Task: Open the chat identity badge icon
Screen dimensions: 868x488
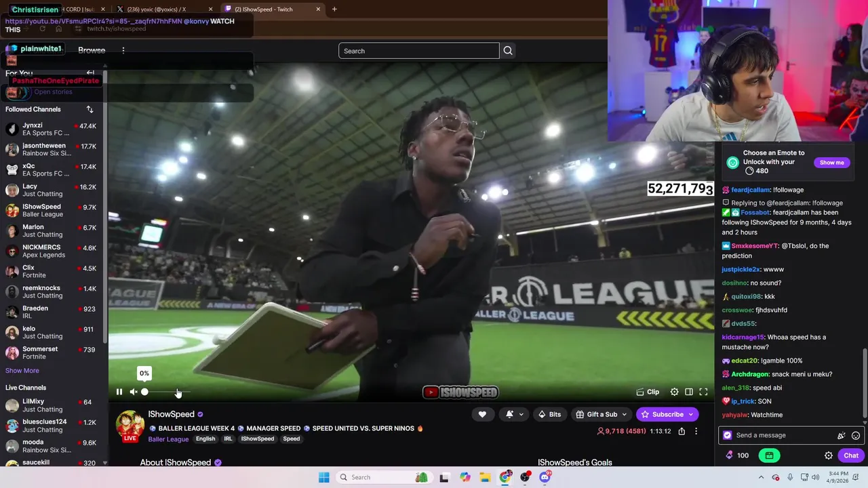Action: (728, 435)
